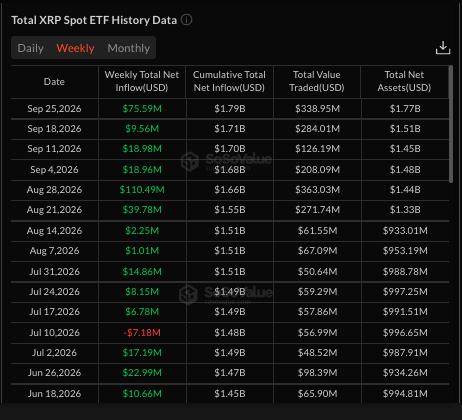462x420 pixels.
Task: Click the $98.39M value traded cell
Action: pyautogui.click(x=317, y=373)
